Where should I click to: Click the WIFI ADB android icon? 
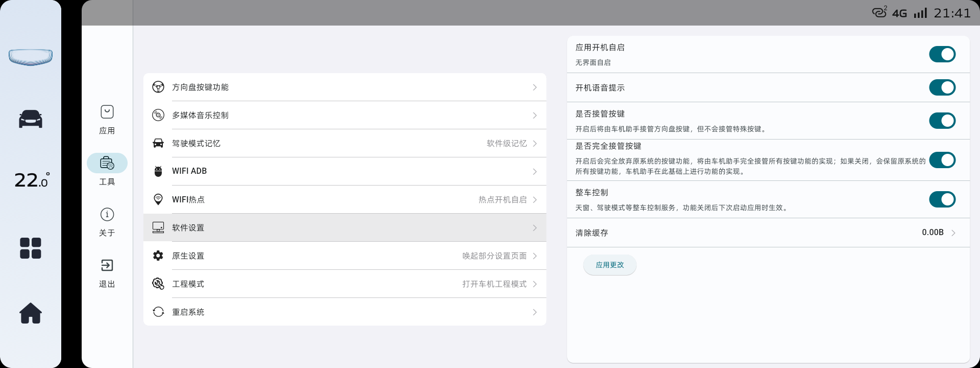click(158, 171)
